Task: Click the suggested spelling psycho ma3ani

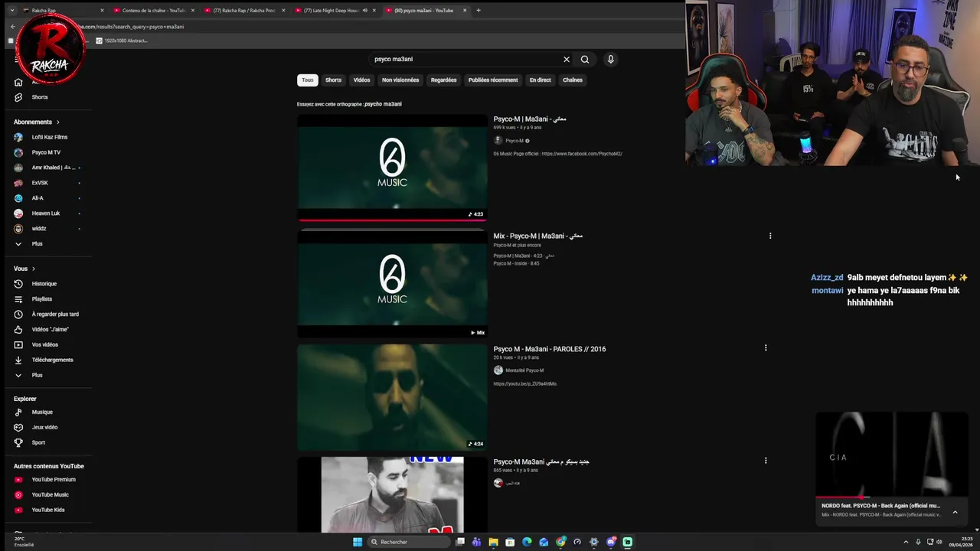Action: pyautogui.click(x=383, y=104)
